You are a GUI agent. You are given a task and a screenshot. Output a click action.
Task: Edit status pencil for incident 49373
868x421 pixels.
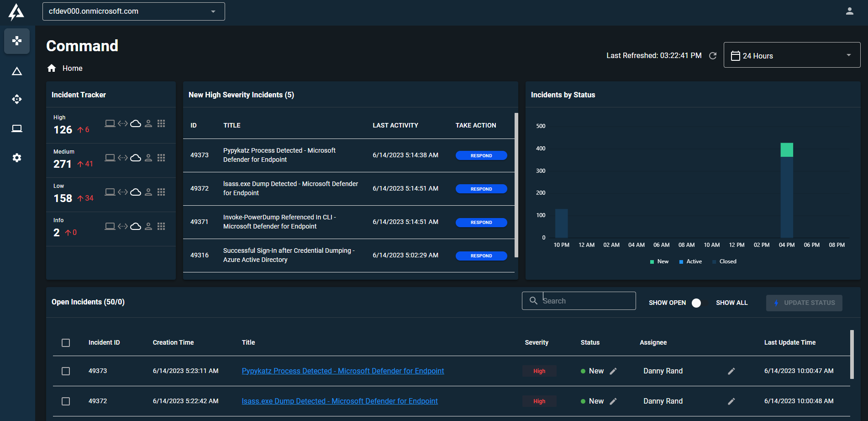click(x=613, y=371)
